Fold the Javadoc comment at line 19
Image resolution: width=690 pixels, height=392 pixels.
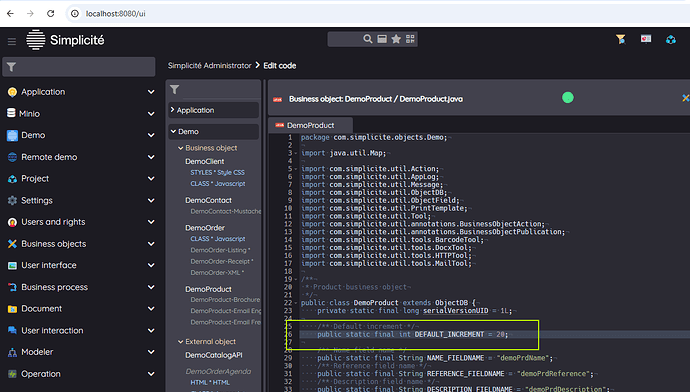click(296, 279)
